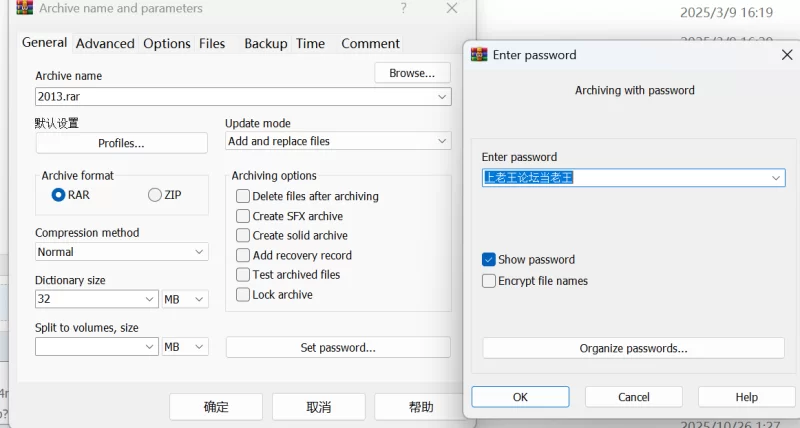
Task: Select the RAR archive format
Action: (58, 195)
